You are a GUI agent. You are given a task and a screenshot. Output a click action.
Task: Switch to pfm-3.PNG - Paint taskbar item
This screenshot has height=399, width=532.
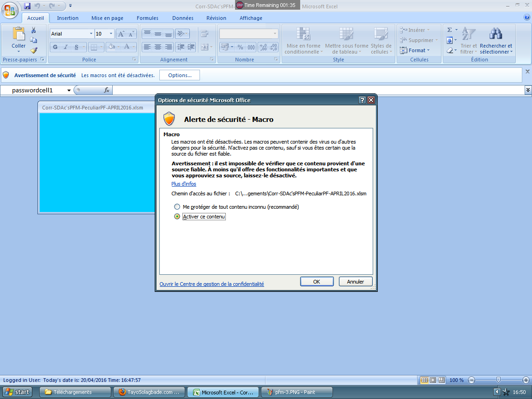click(297, 392)
